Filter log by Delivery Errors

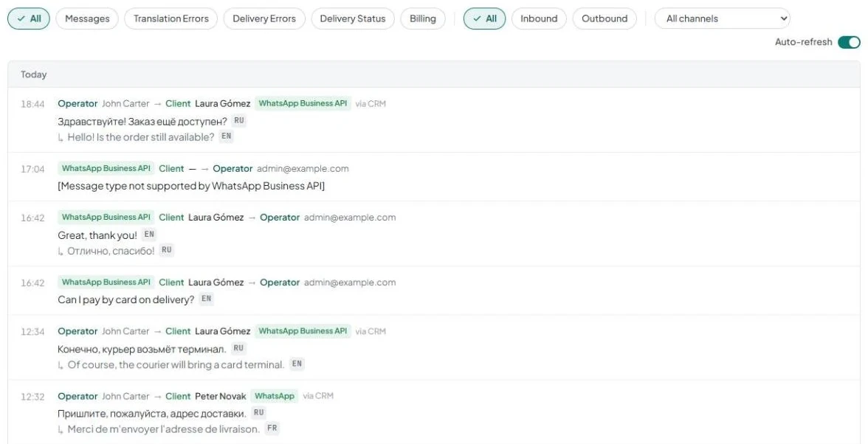click(264, 18)
